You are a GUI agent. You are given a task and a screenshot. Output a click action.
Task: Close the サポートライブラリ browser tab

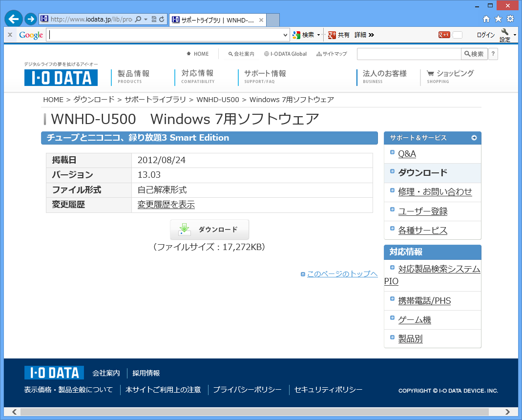click(261, 20)
